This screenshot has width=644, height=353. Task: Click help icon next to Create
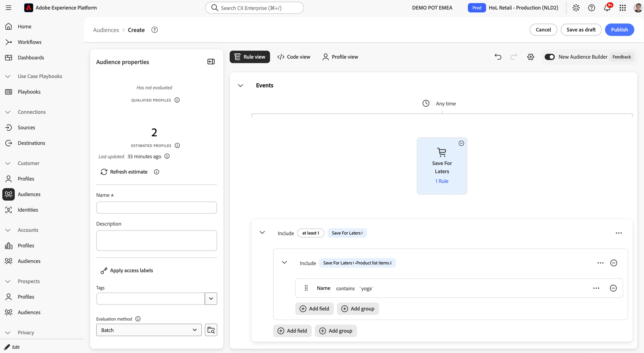(154, 30)
